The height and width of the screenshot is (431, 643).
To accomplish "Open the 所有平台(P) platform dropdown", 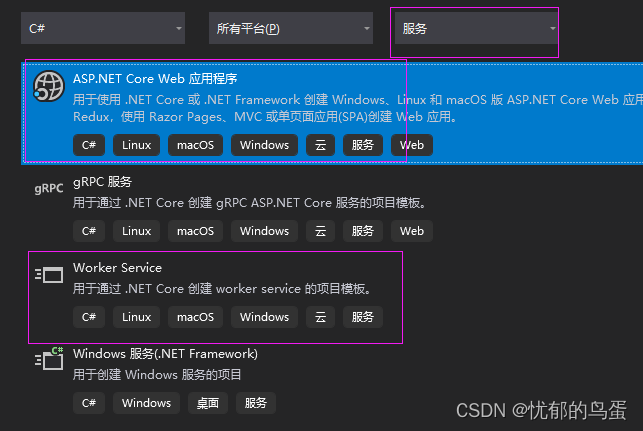I will coord(291,28).
